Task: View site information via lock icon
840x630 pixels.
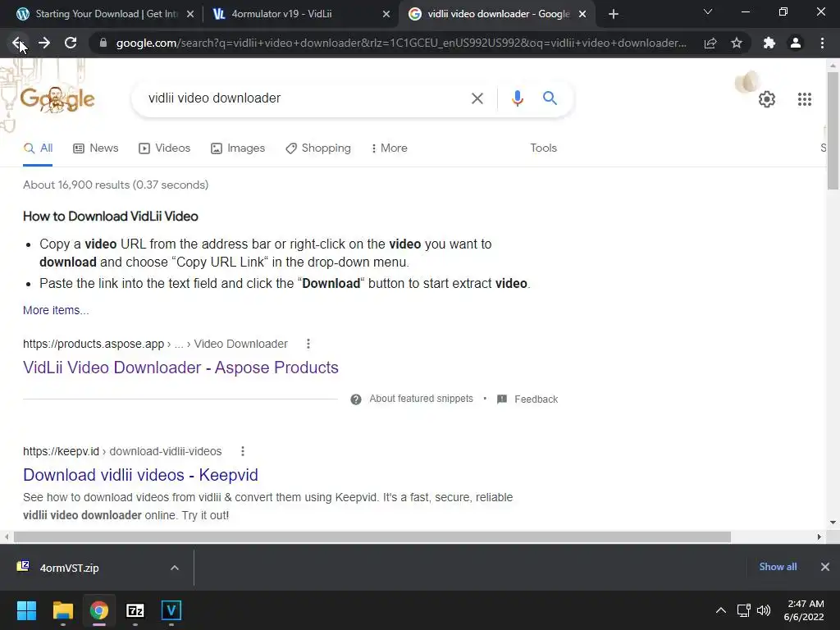Action: (x=103, y=43)
